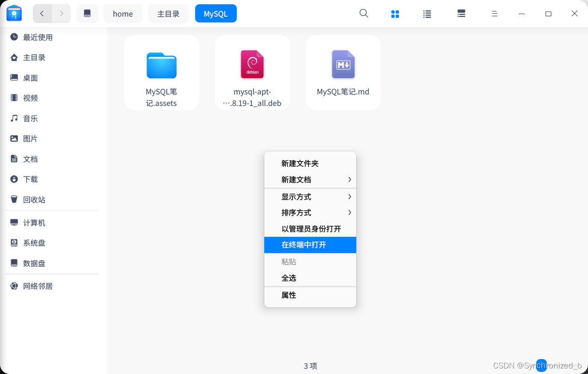The image size is (588, 374).
Task: Switch to icon grid view
Action: coord(395,13)
